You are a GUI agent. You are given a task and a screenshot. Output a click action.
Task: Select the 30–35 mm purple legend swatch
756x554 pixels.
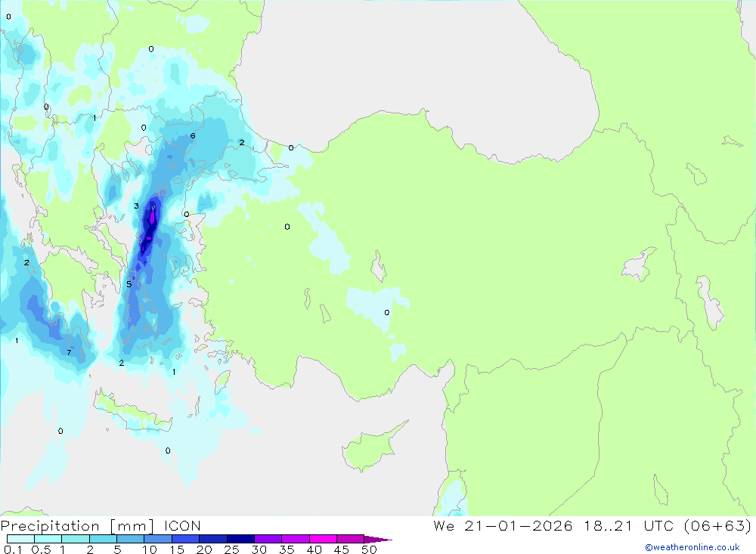pyautogui.click(x=268, y=539)
